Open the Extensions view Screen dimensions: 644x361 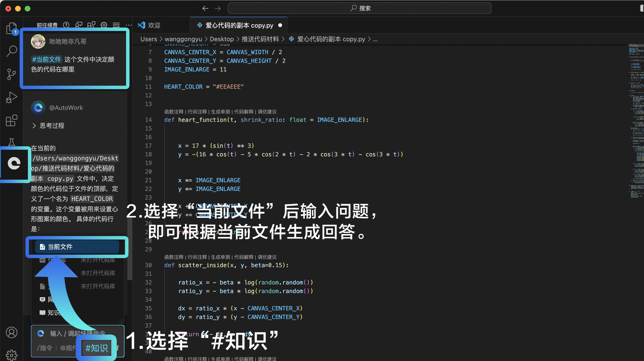[x=11, y=120]
